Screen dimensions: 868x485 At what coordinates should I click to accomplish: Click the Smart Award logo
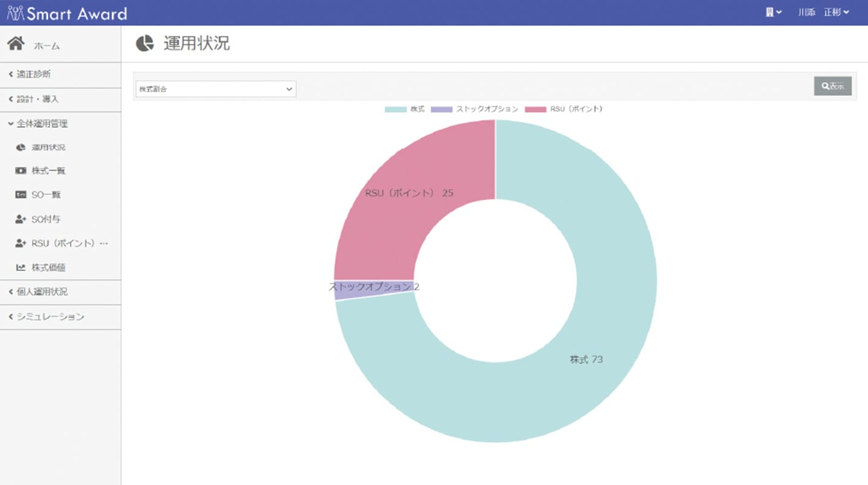(67, 13)
